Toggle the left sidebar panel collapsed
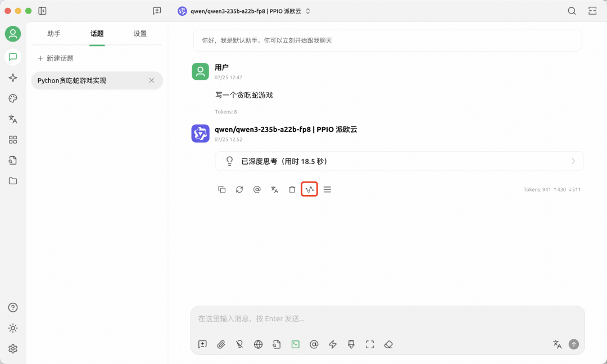This screenshot has height=364, width=607. coord(42,11)
